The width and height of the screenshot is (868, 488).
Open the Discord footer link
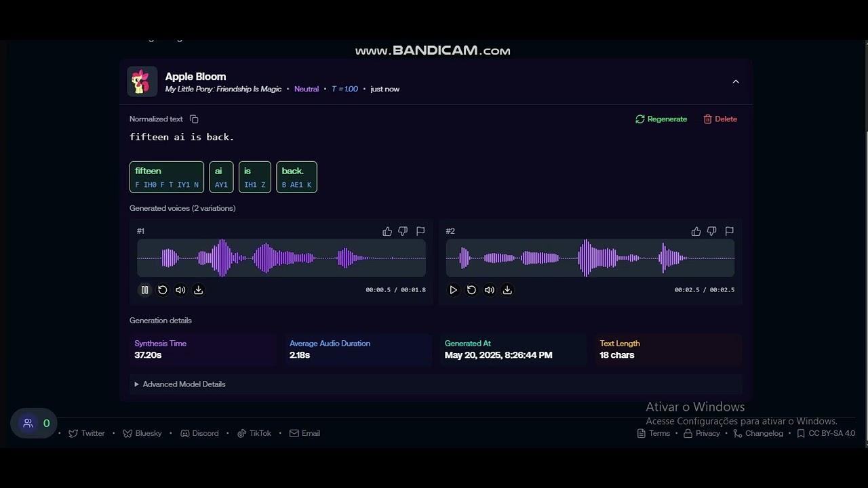[x=199, y=434]
